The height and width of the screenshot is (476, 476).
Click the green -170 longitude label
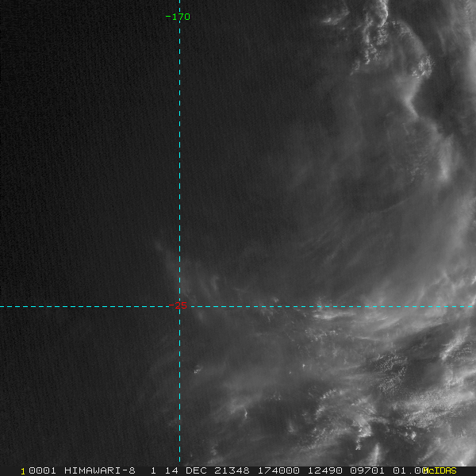coord(178,17)
